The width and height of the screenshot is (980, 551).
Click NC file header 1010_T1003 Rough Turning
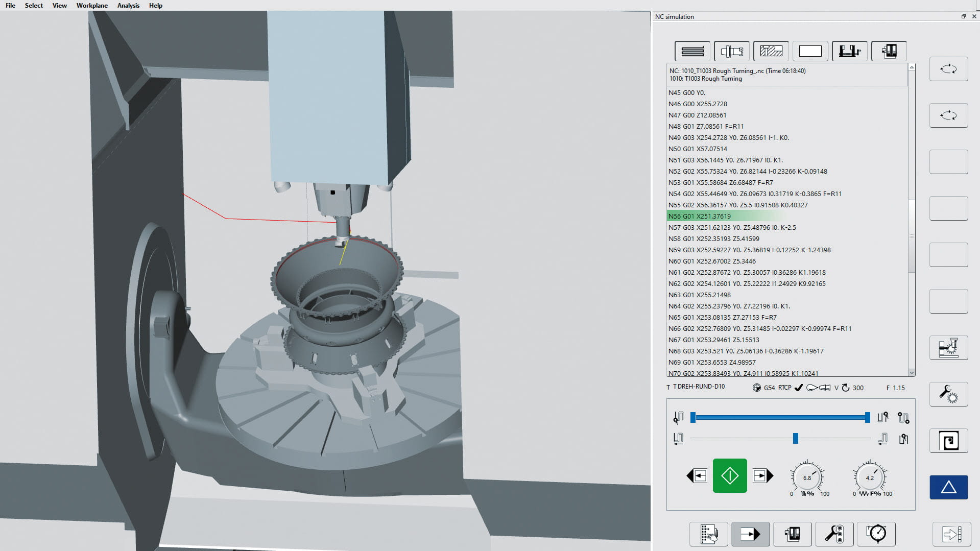pos(787,75)
